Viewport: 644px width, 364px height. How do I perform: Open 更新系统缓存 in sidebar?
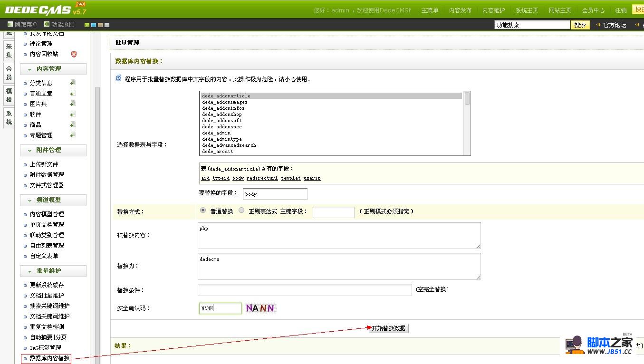pos(47,285)
